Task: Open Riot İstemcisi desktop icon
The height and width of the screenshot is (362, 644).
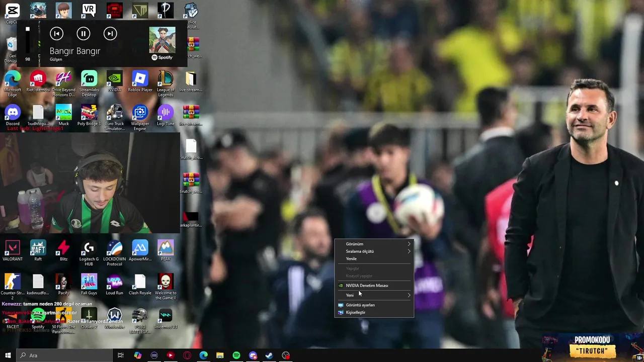Action: click(x=38, y=82)
